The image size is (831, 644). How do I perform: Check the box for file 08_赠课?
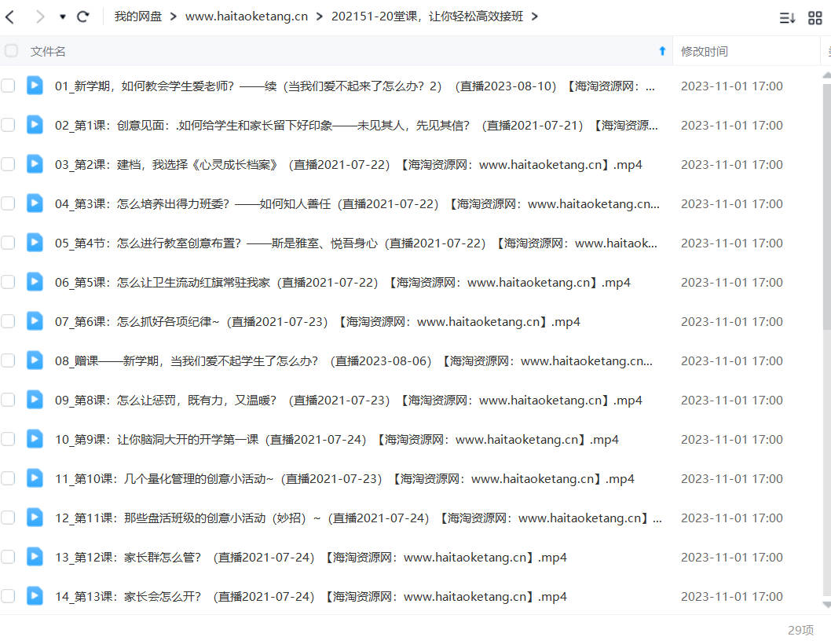(8, 360)
